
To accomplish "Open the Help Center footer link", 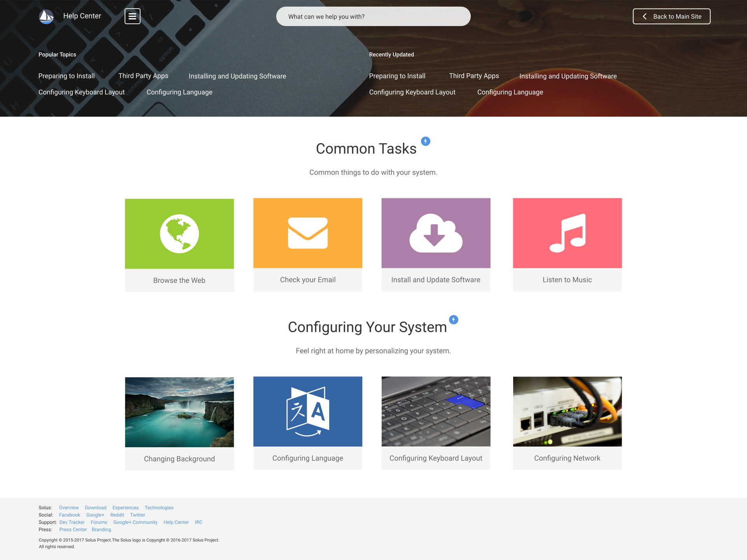I will (176, 522).
